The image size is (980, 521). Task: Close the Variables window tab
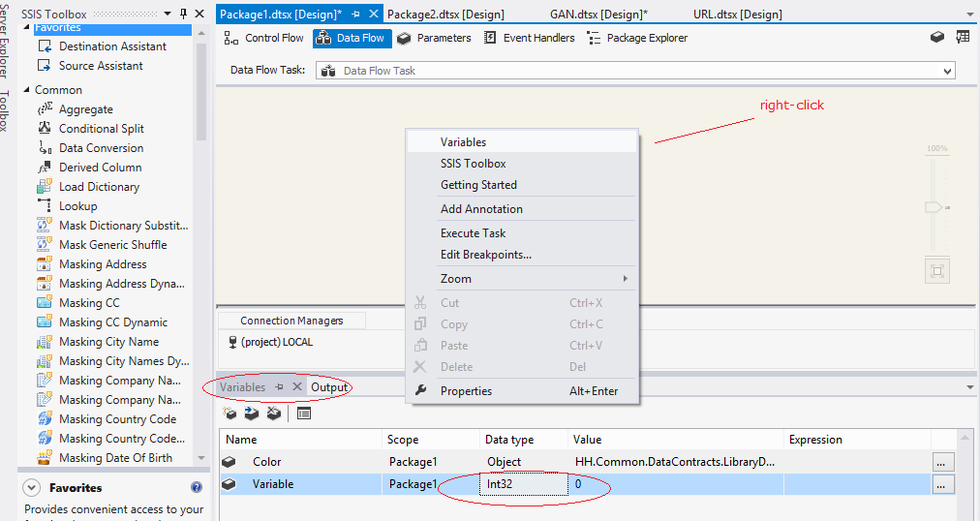point(297,387)
